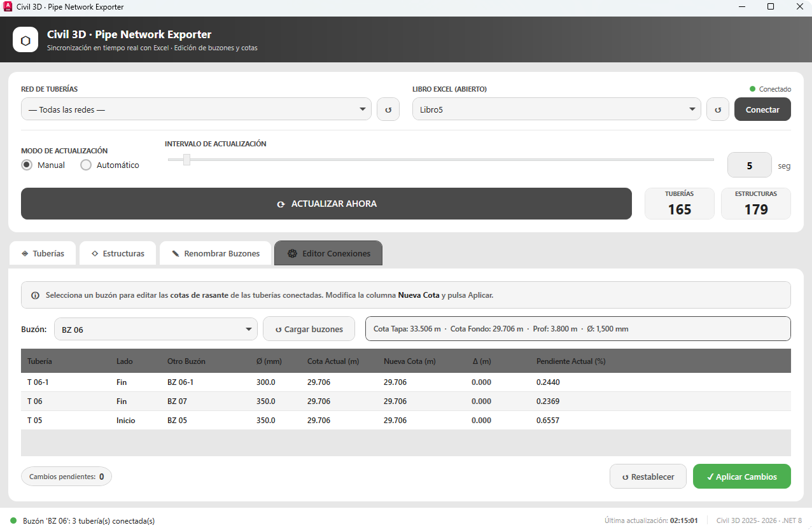
Task: Minimize the Pipe Network Exporter window
Action: tap(741, 6)
